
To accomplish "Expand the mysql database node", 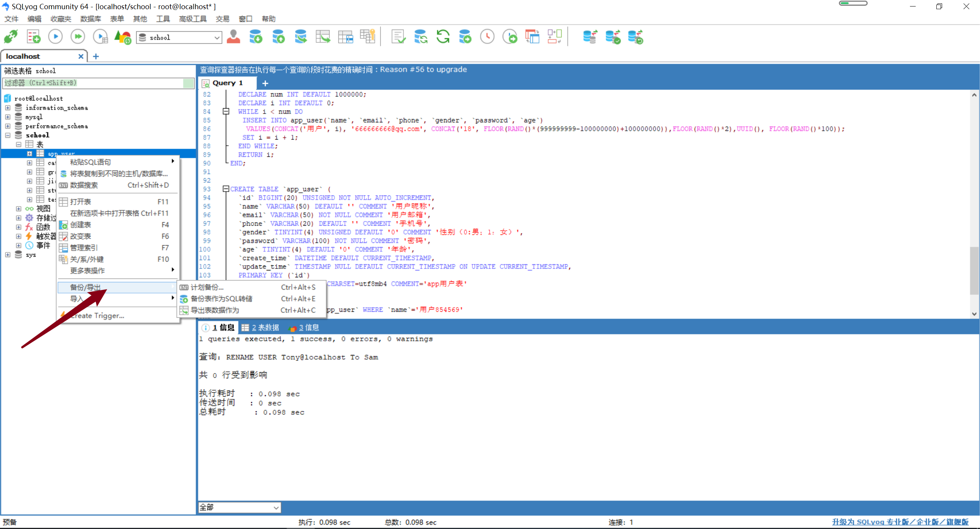I will [x=8, y=117].
